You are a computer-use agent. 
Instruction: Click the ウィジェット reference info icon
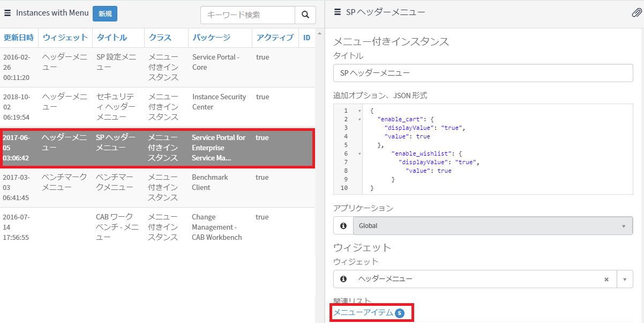click(x=343, y=279)
